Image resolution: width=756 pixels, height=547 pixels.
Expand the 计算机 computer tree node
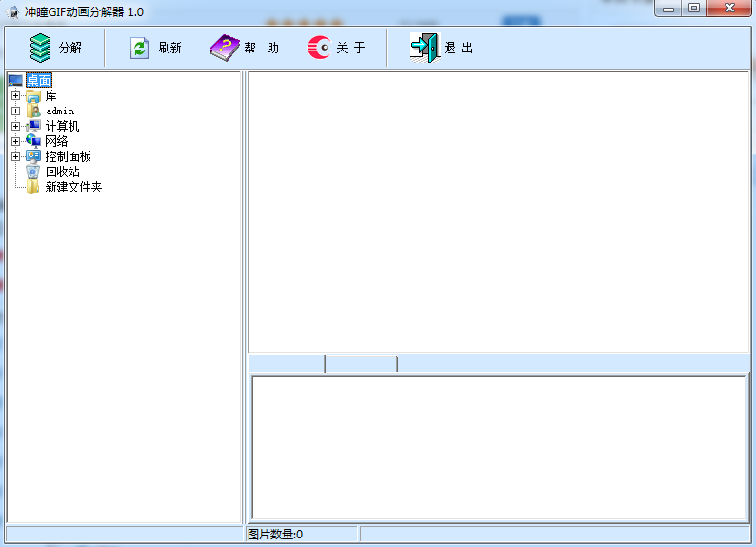coord(15,126)
